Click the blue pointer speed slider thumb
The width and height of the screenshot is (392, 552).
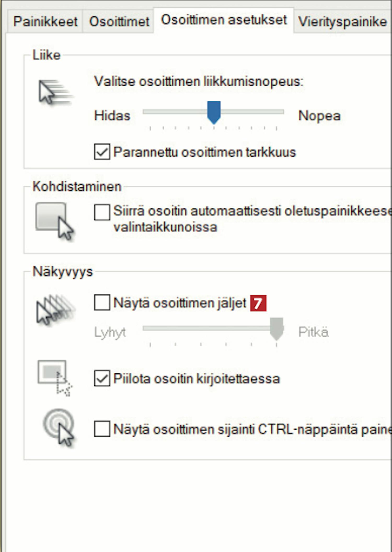[x=214, y=112]
